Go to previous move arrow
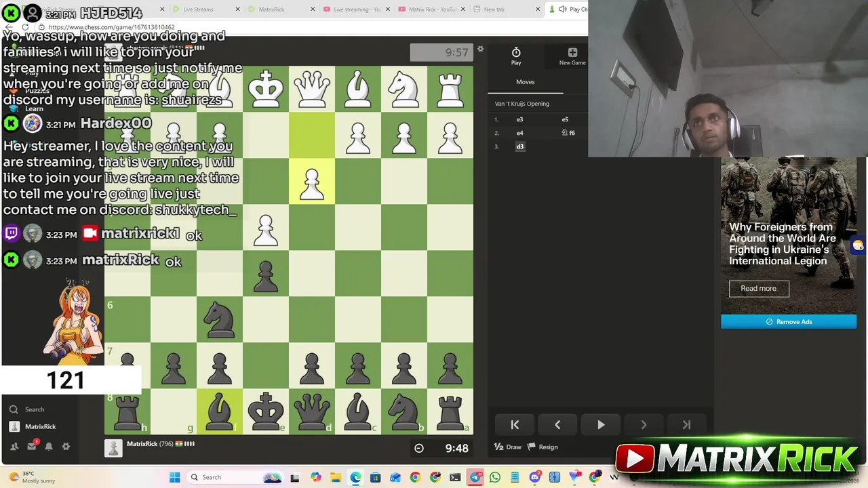Viewport: 868px width, 488px height. pos(557,425)
